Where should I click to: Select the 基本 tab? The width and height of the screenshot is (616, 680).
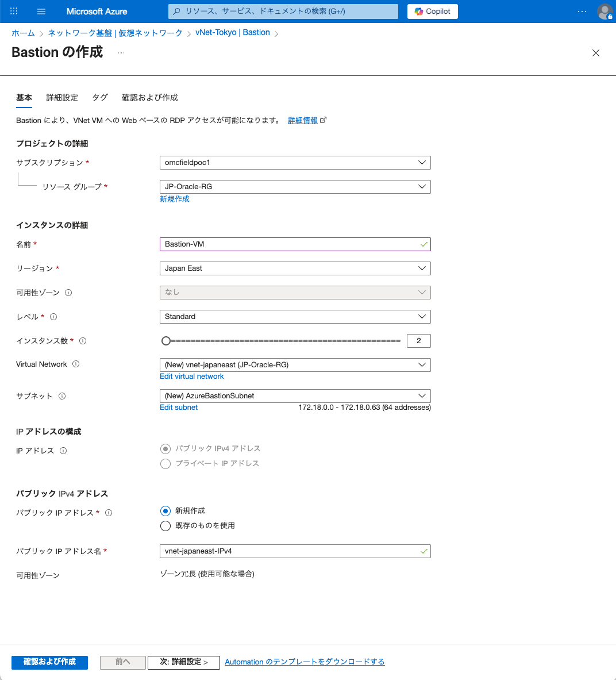point(24,98)
